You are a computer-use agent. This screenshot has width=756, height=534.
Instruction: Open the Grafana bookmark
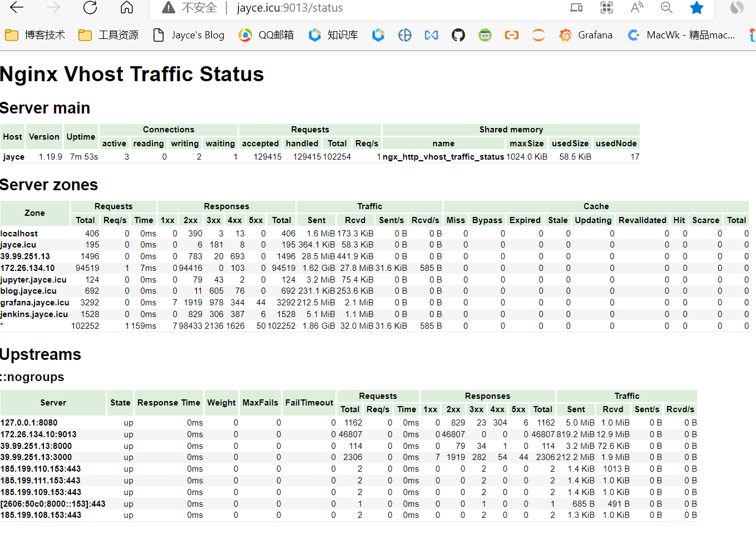[x=586, y=34]
